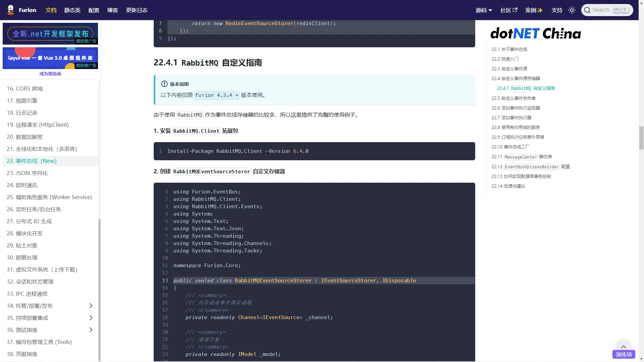
Task: Open sidebar item 29. 粘土对象
Action: pos(50,245)
